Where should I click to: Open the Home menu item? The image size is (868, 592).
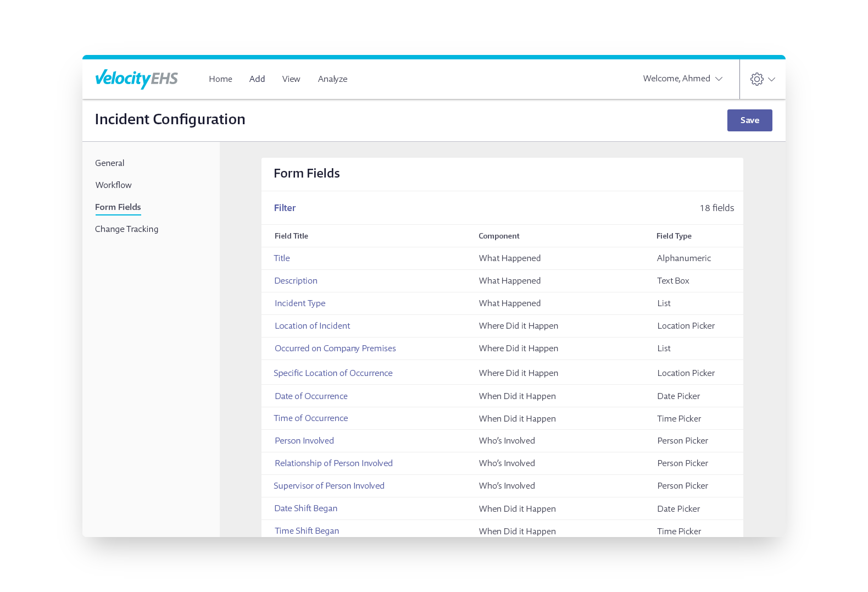point(220,79)
